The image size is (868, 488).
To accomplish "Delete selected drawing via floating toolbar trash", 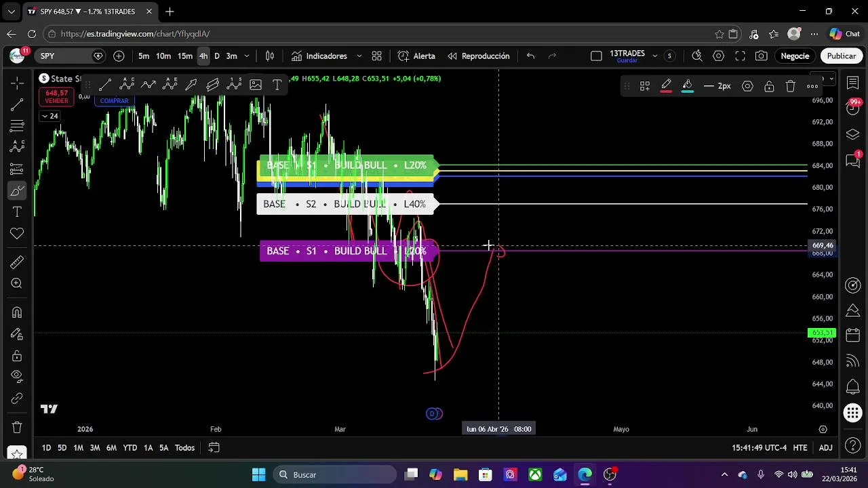I will (x=791, y=86).
